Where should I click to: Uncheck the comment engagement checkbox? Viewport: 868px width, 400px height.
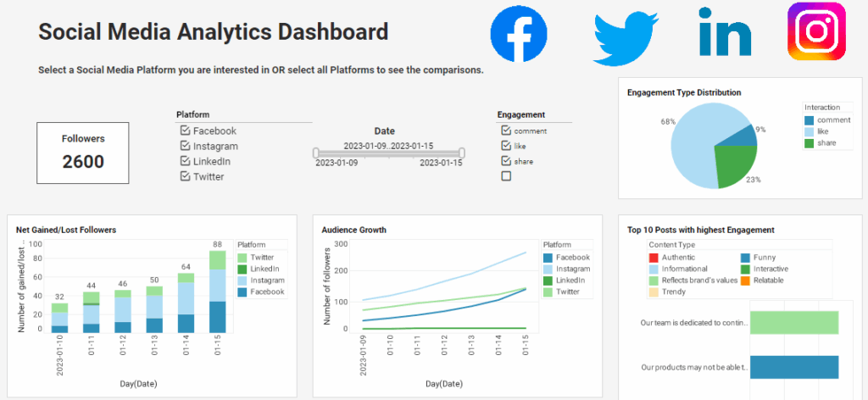pos(506,131)
